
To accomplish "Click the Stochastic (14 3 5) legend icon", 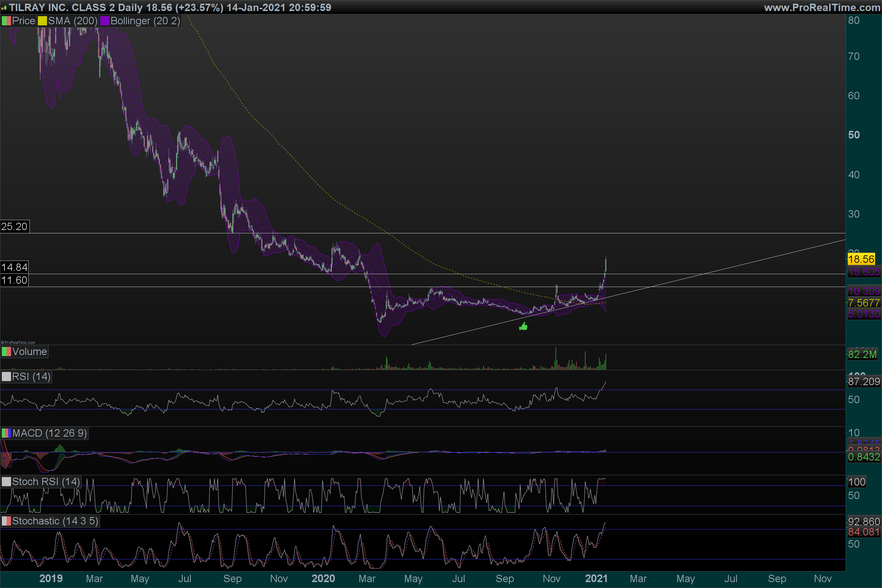I will (x=6, y=521).
